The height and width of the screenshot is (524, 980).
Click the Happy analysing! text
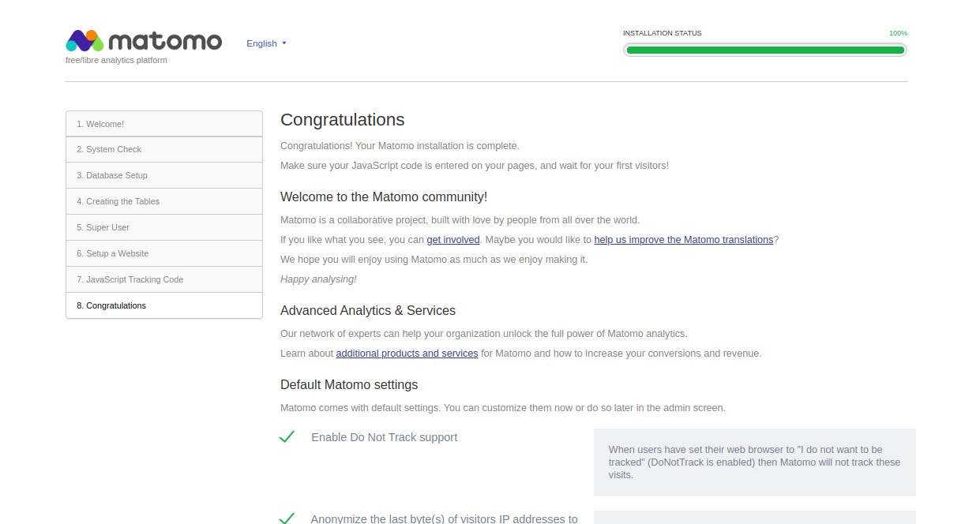318,279
